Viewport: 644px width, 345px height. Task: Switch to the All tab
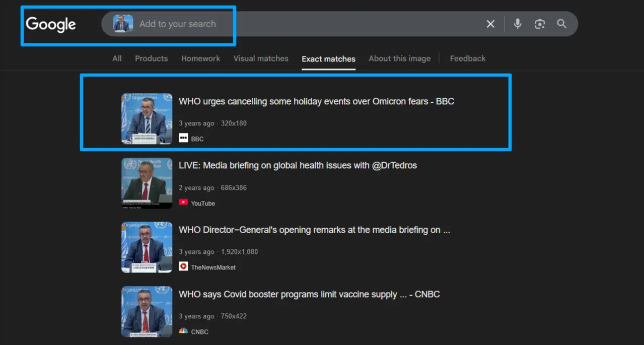tap(117, 58)
